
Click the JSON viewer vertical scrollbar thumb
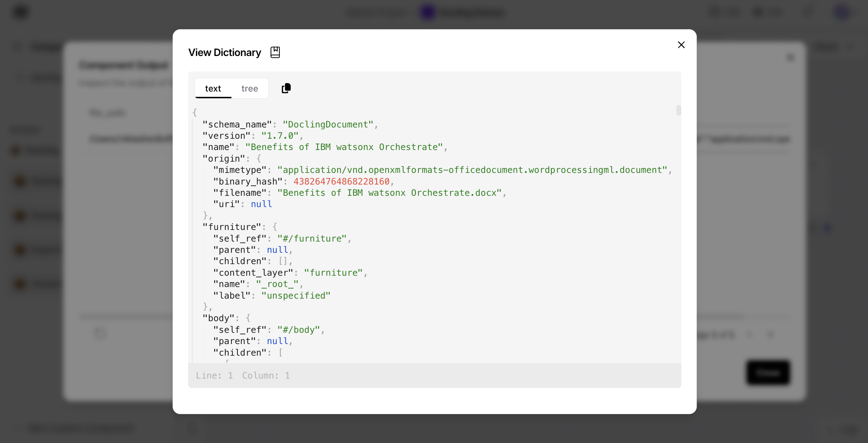[678, 110]
